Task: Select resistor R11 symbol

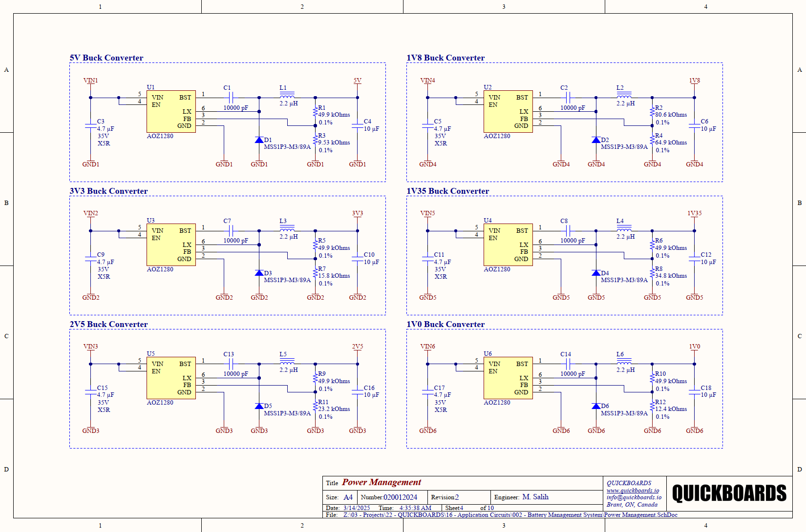Action: (x=315, y=406)
